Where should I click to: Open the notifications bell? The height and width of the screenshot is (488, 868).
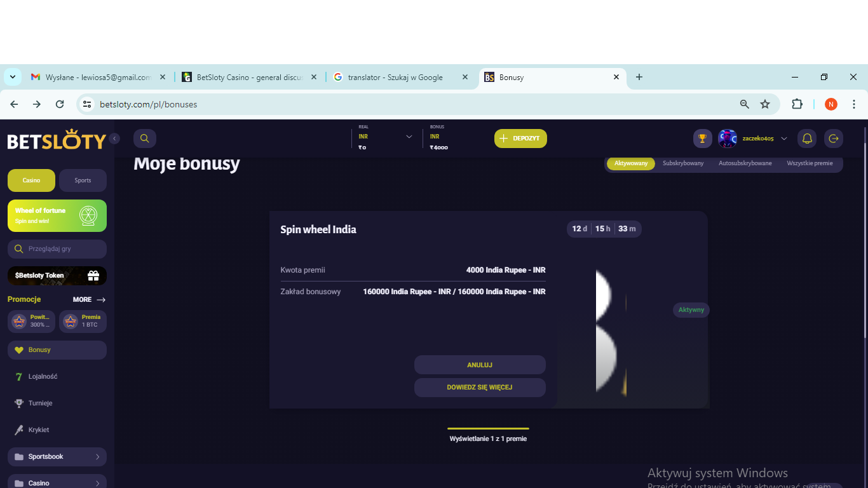pyautogui.click(x=807, y=139)
